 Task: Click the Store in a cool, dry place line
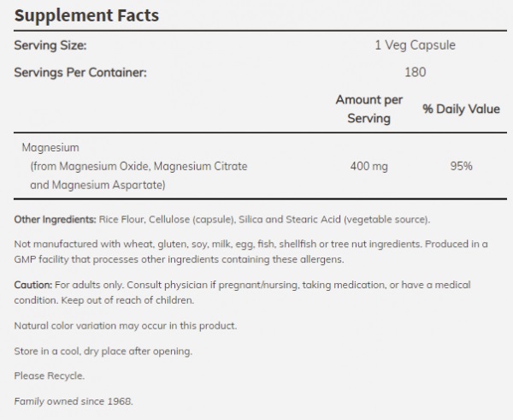103,351
